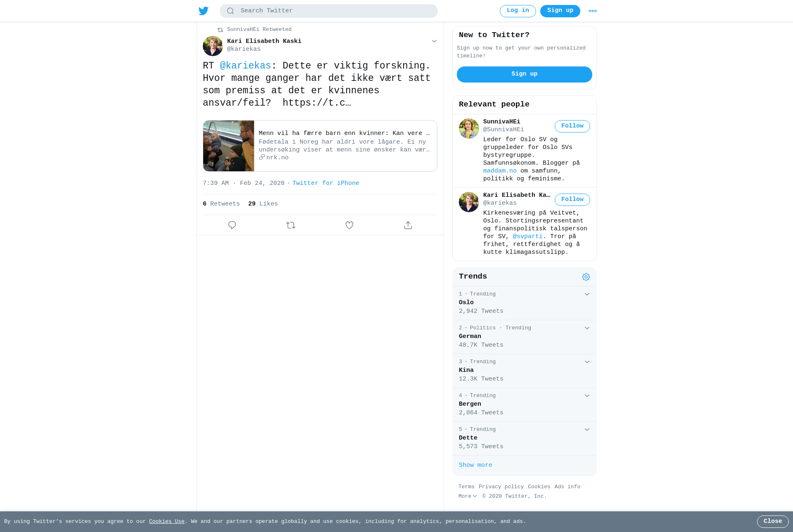
Task: Reply to the tweet via the comment icon
Action: pyautogui.click(x=232, y=225)
